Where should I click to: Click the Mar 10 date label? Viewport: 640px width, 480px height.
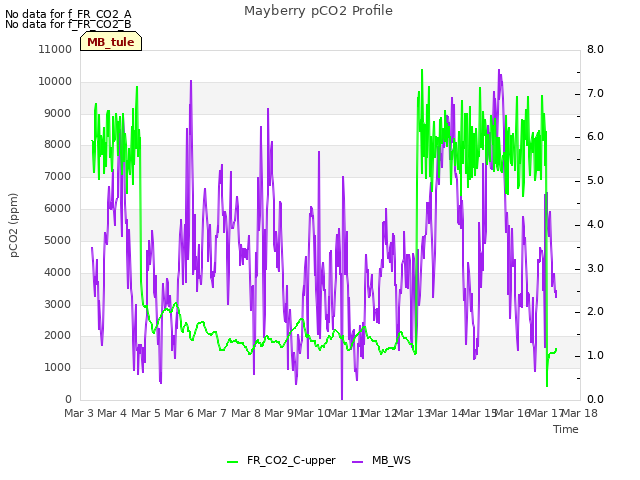click(x=312, y=413)
